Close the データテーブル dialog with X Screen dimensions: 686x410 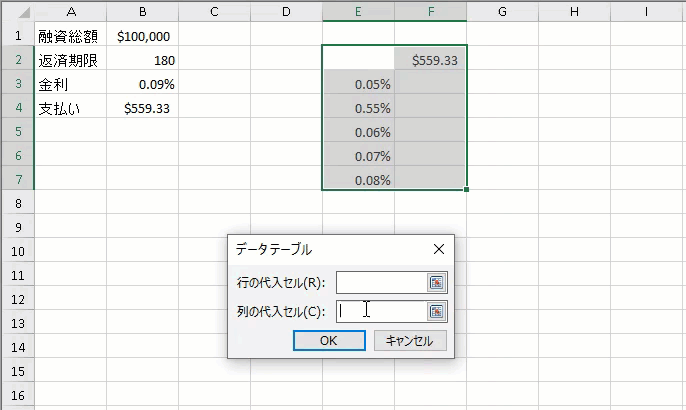pyautogui.click(x=438, y=249)
